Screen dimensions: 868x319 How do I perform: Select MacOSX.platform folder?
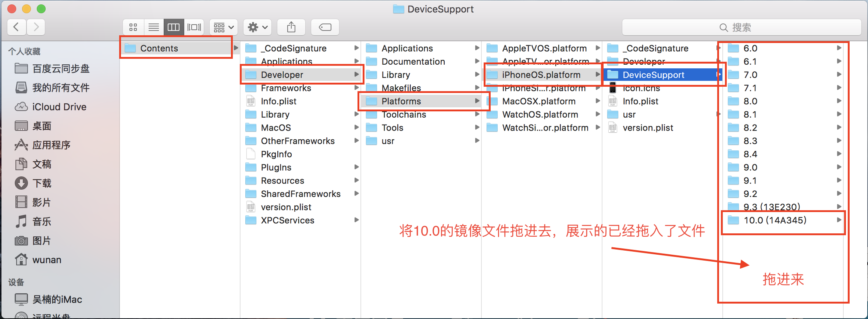tap(542, 101)
